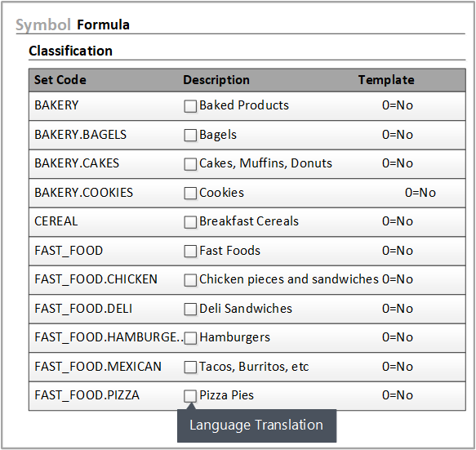Switch to the Symbol tab
Viewport: 476px width, 450px height.
tap(43, 25)
